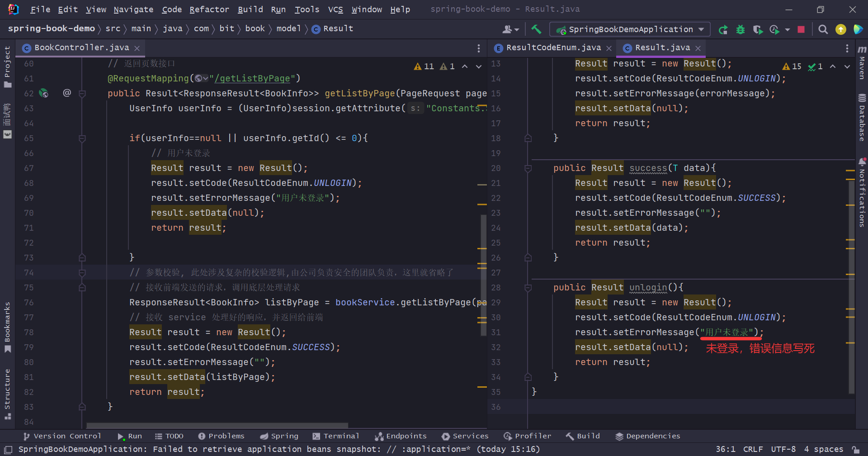This screenshot has width=868, height=456.
Task: Open the Tools menu
Action: point(307,9)
